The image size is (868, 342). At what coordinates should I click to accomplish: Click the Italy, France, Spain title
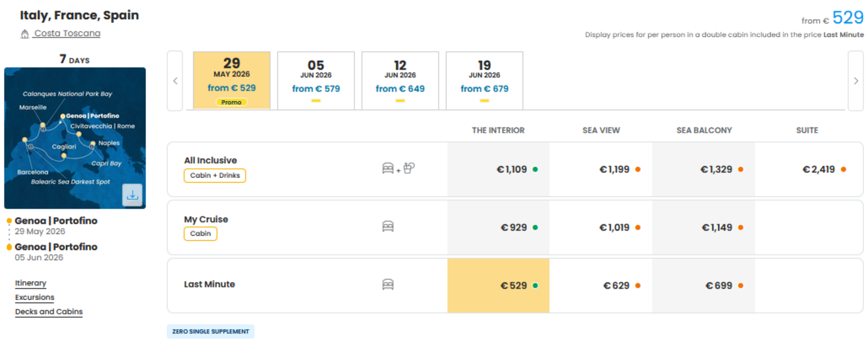(x=80, y=15)
